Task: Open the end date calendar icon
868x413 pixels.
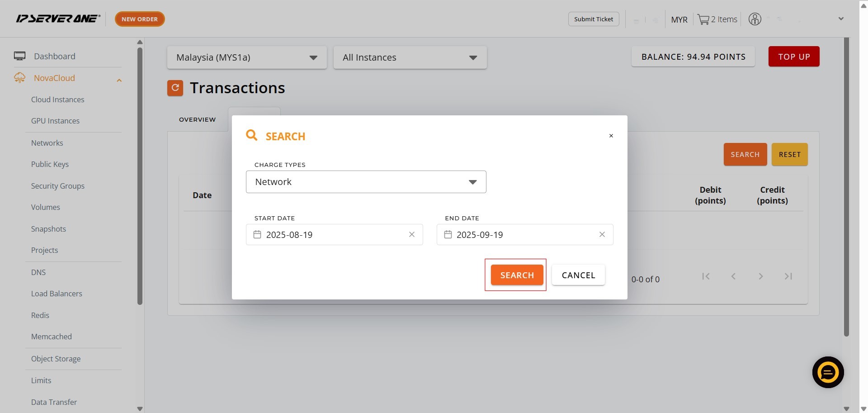Action: [x=448, y=234]
